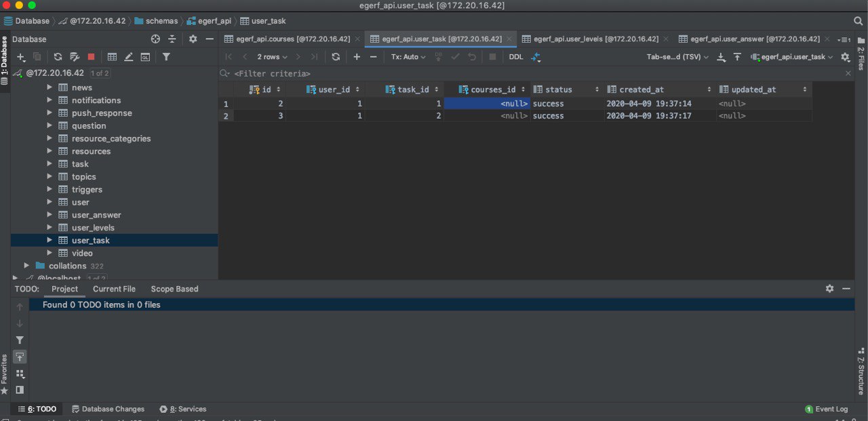Click the DDL button
The height and width of the screenshot is (421, 868).
coord(516,57)
